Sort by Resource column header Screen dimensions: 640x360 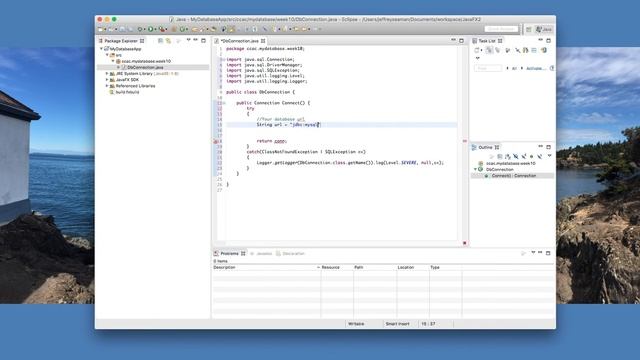pos(337,267)
